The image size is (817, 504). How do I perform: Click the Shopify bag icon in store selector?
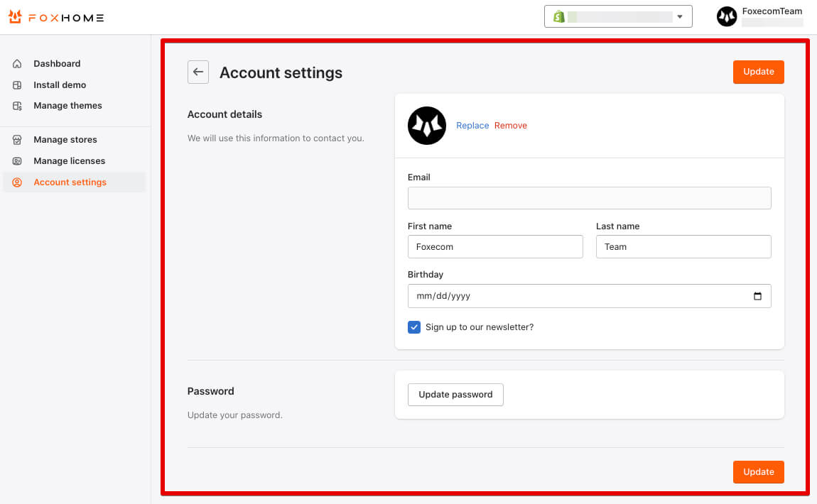(x=558, y=16)
